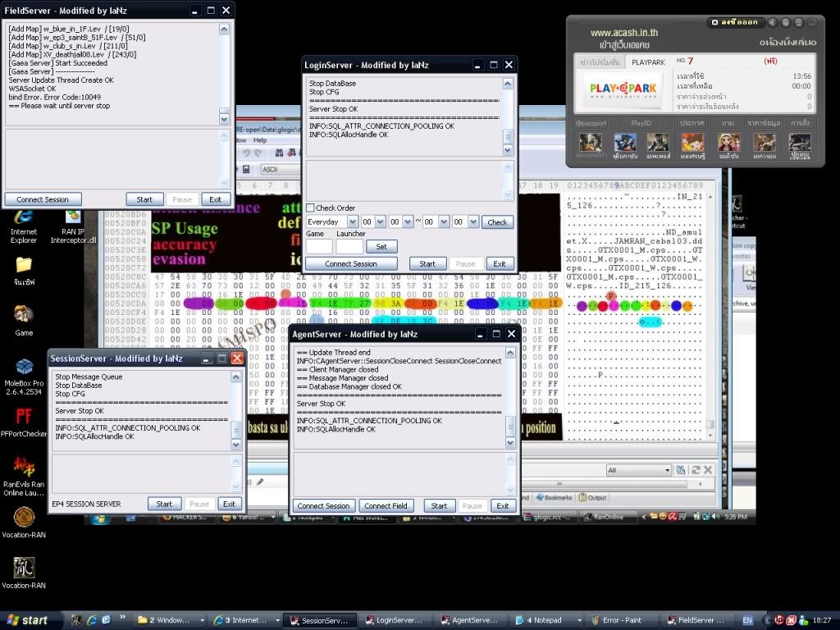Select the first game thumbnail in the PlayPark widget

(x=588, y=143)
